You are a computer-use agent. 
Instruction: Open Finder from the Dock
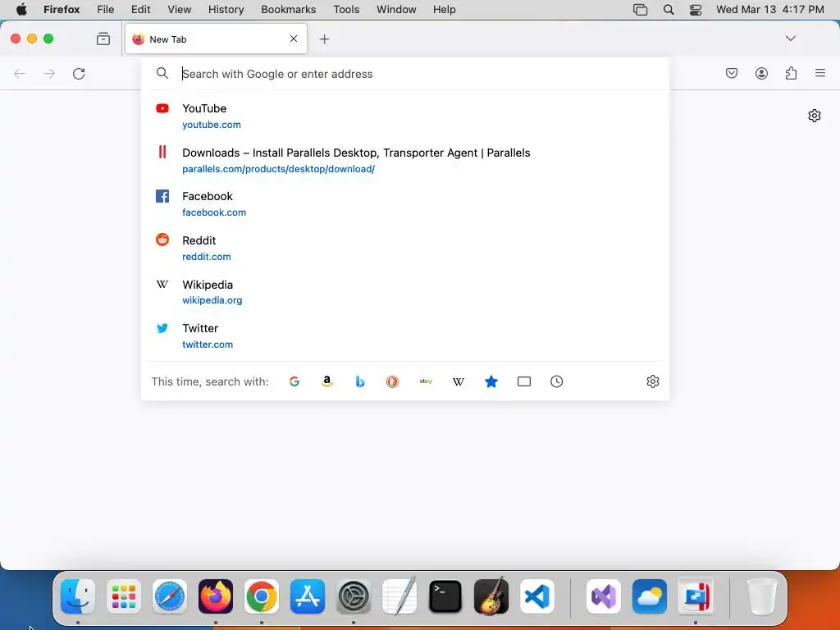coord(78,596)
